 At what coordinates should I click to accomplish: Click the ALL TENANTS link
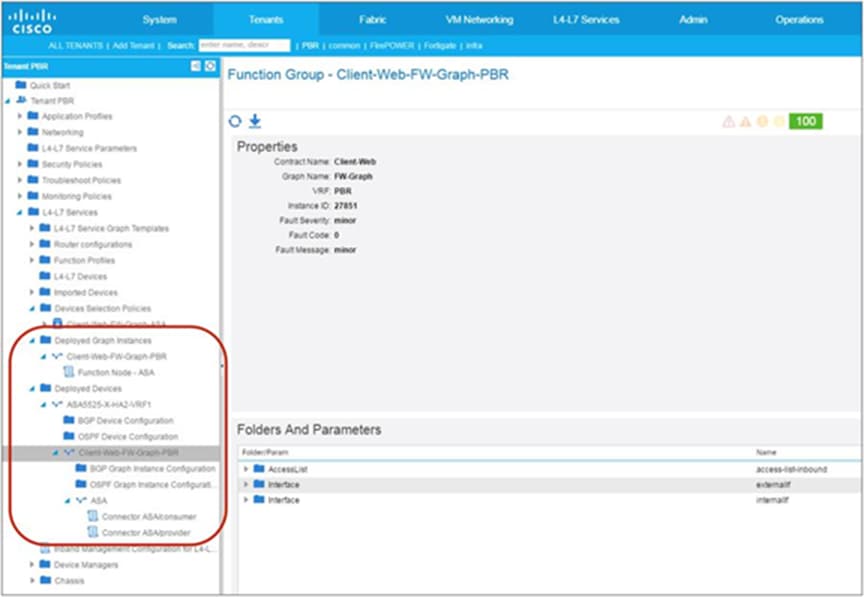(x=75, y=46)
